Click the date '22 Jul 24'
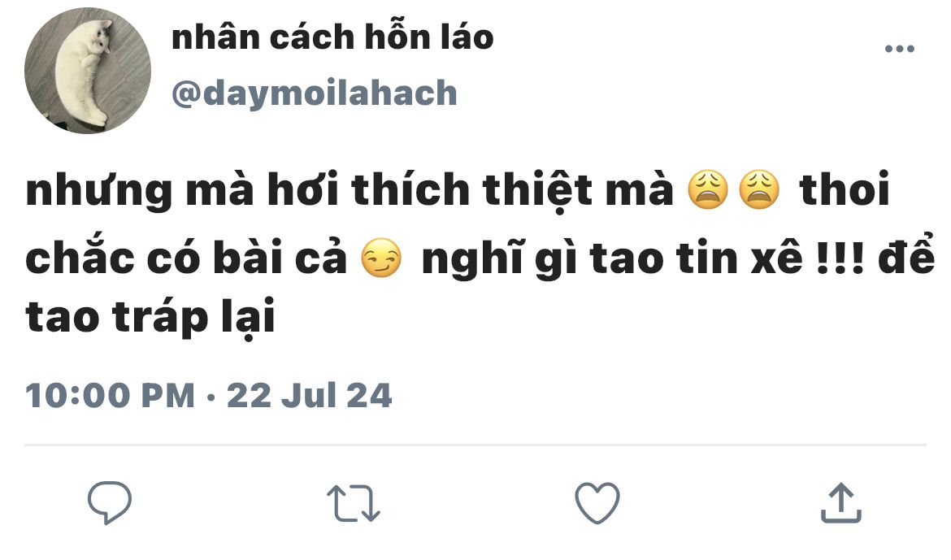The height and width of the screenshot is (560, 951). coord(310,396)
